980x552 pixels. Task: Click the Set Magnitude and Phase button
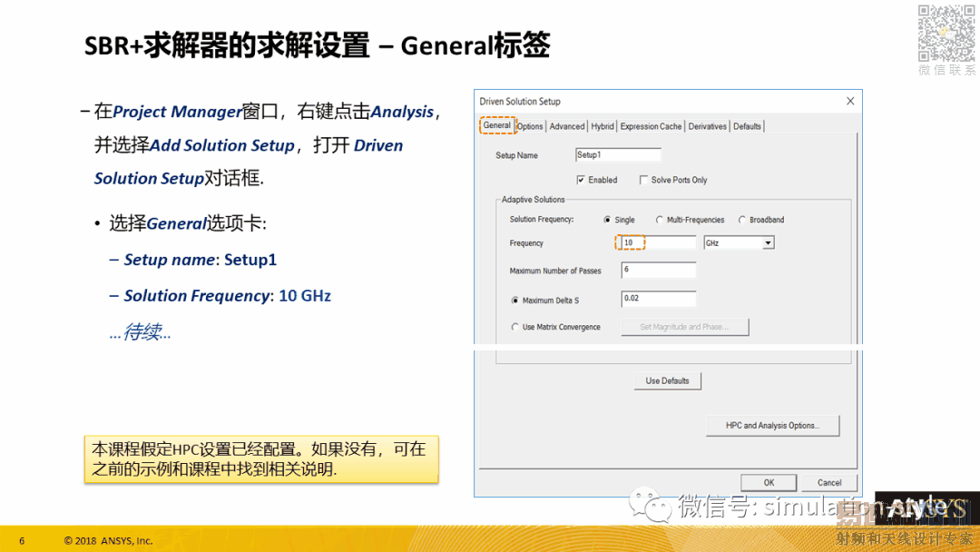684,327
